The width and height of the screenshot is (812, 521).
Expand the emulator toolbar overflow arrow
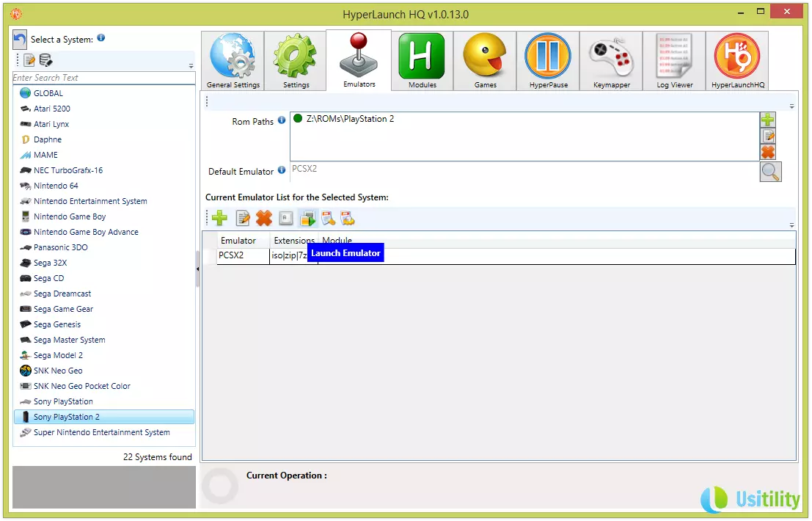point(791,225)
